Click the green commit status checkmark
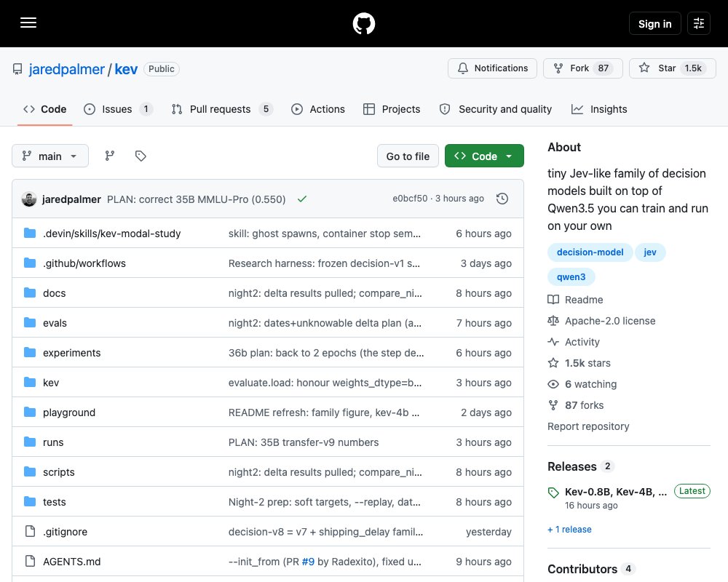Screen dimensions: 728x582 pos(302,199)
